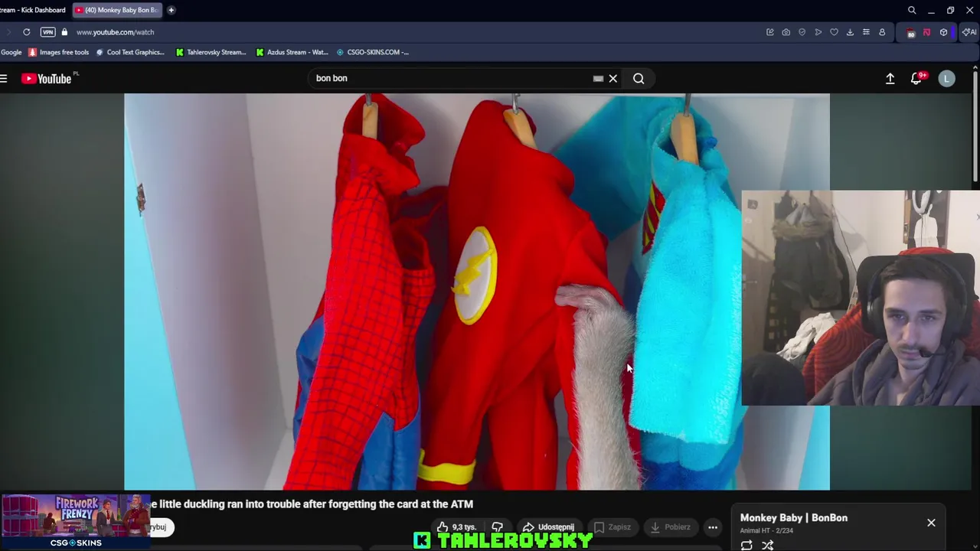Open the 'Cool Text Graphics' bookmark
980x551 pixels.
(x=129, y=52)
